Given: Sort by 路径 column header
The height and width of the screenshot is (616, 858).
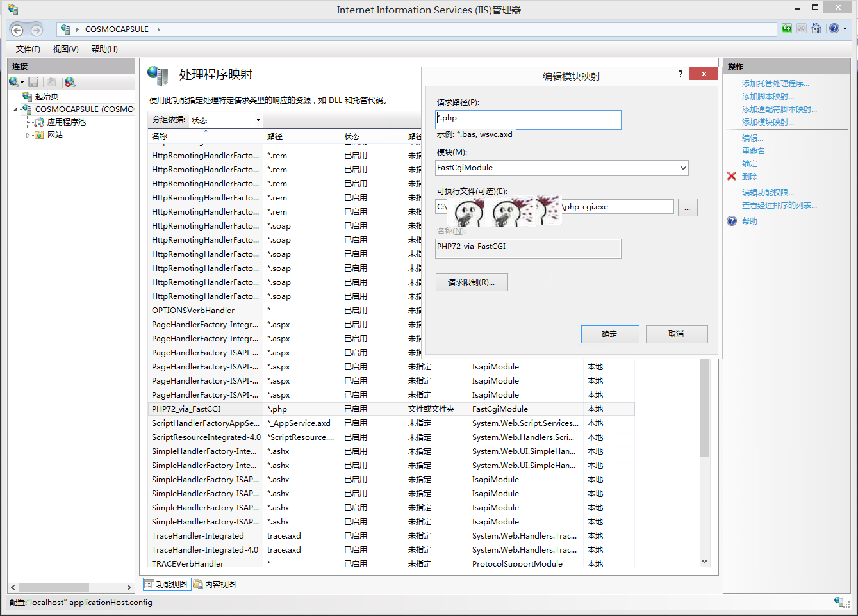Looking at the screenshot, I should [301, 136].
